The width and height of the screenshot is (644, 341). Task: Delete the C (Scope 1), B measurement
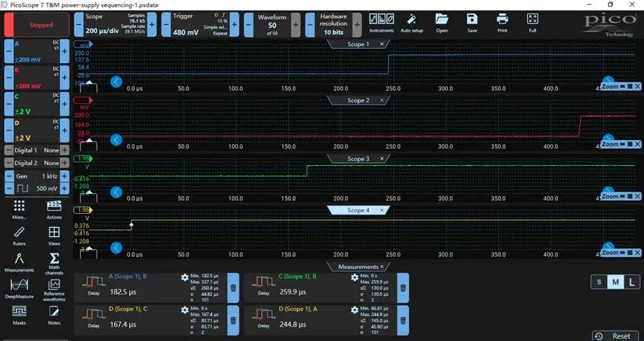point(403,288)
